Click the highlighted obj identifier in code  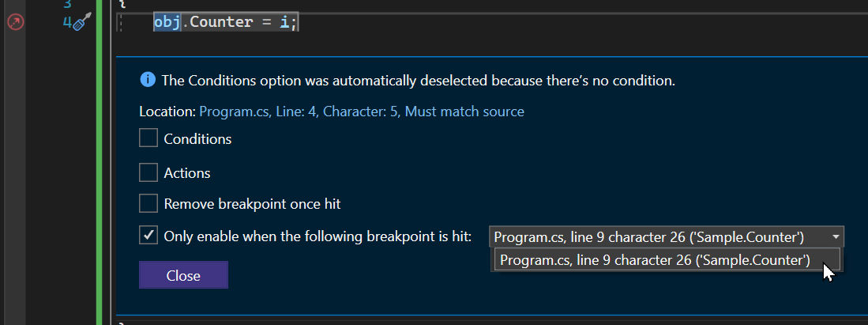pyautogui.click(x=167, y=23)
